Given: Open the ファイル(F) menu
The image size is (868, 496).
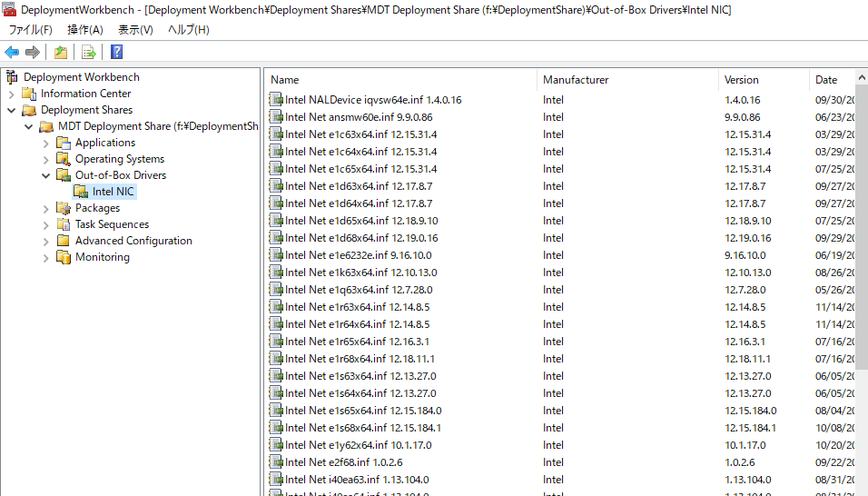Looking at the screenshot, I should [31, 30].
